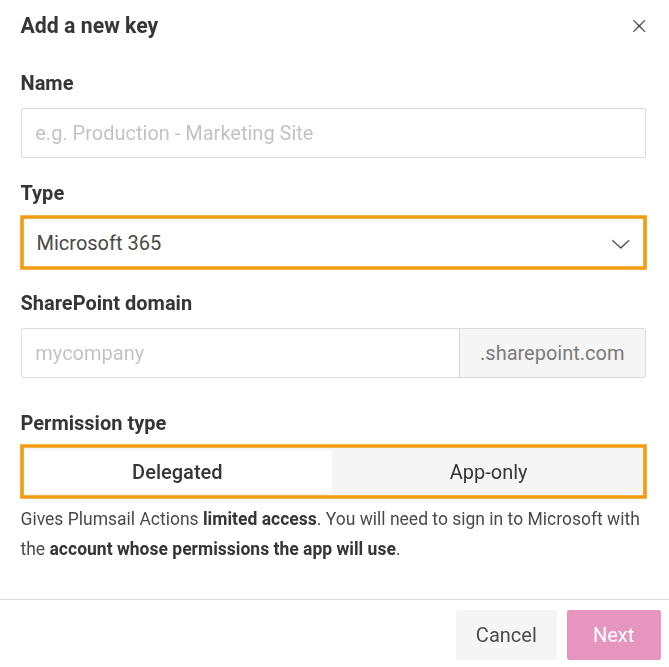Click the SharePoint domain input field
This screenshot has width=669, height=667.
[x=240, y=353]
